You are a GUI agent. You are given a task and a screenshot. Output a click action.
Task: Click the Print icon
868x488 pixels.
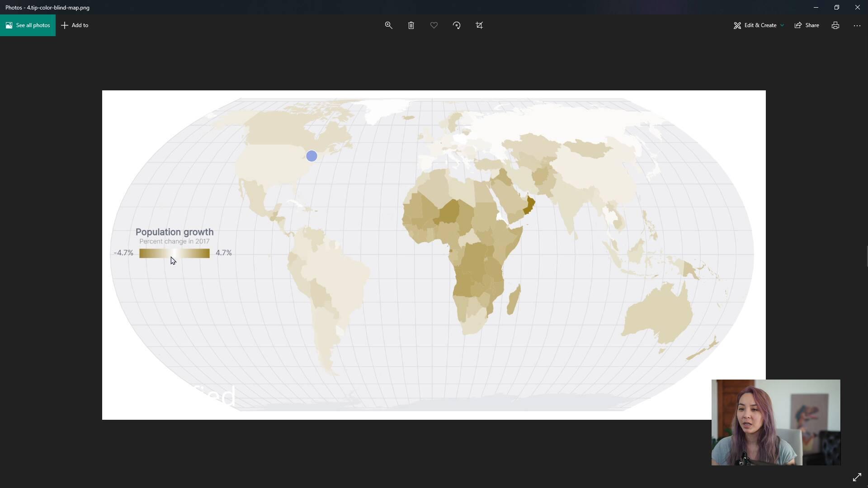(835, 25)
